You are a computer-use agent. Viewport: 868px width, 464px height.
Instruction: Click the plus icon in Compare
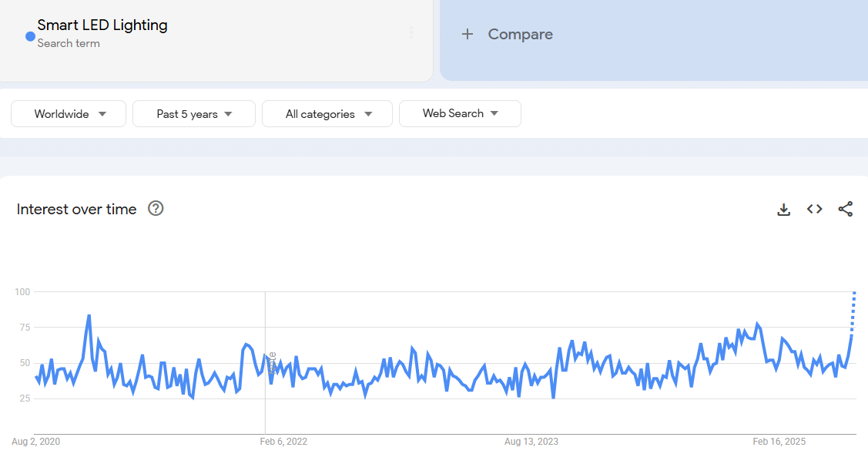467,34
